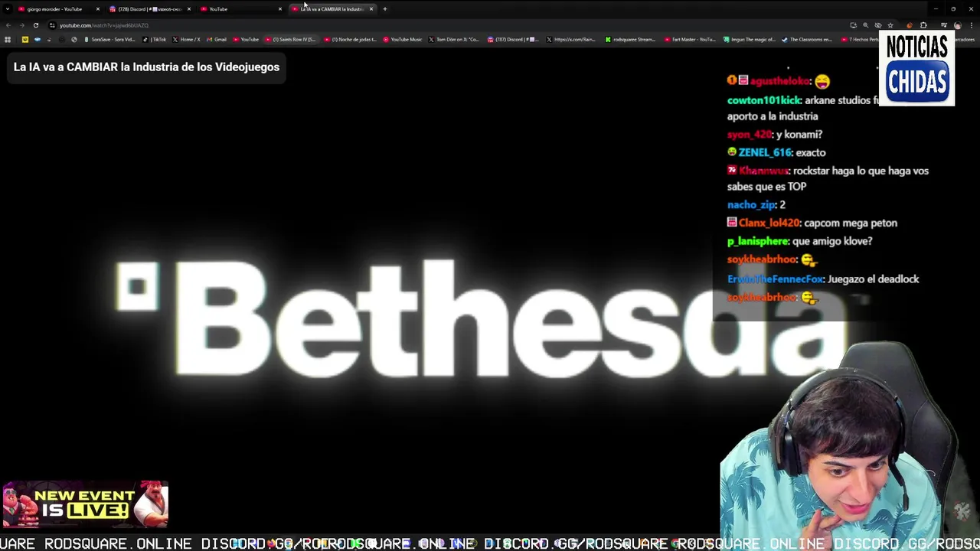Open the apps grid in bookmarks bar
This screenshot has height=551, width=980.
point(8,39)
